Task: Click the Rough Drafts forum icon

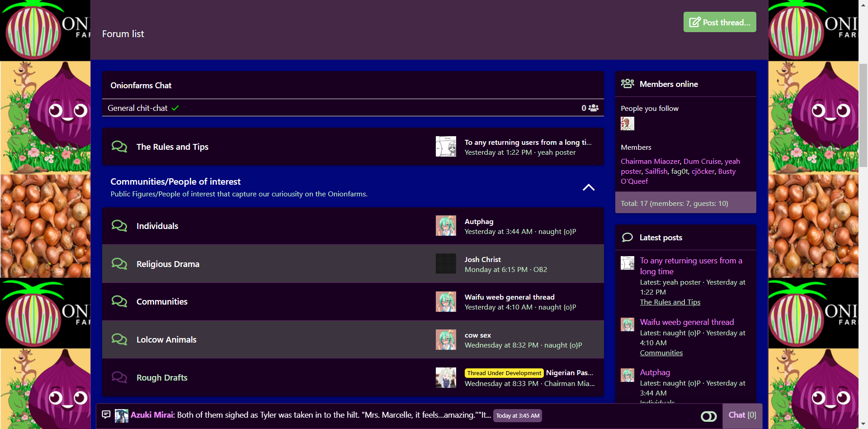Action: tap(119, 377)
